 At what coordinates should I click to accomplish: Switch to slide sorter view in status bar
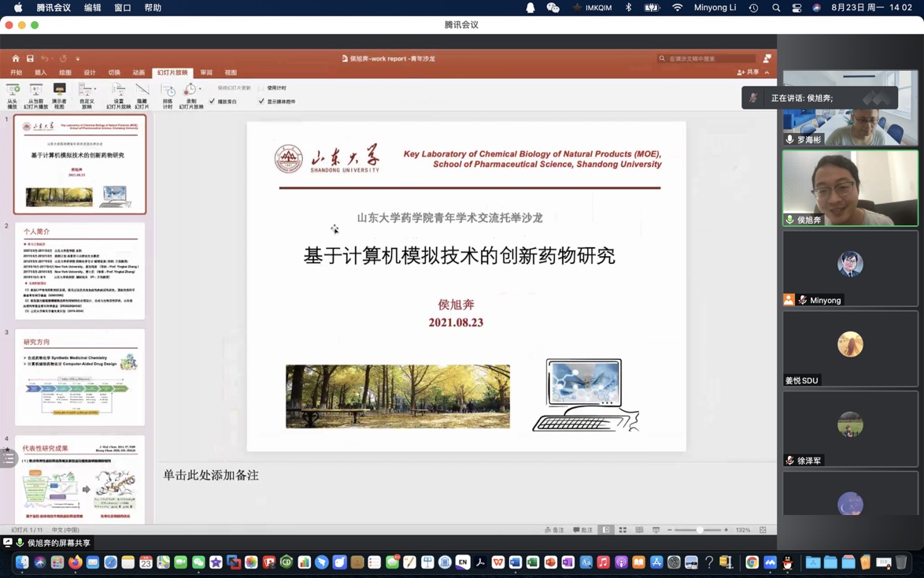click(x=623, y=530)
